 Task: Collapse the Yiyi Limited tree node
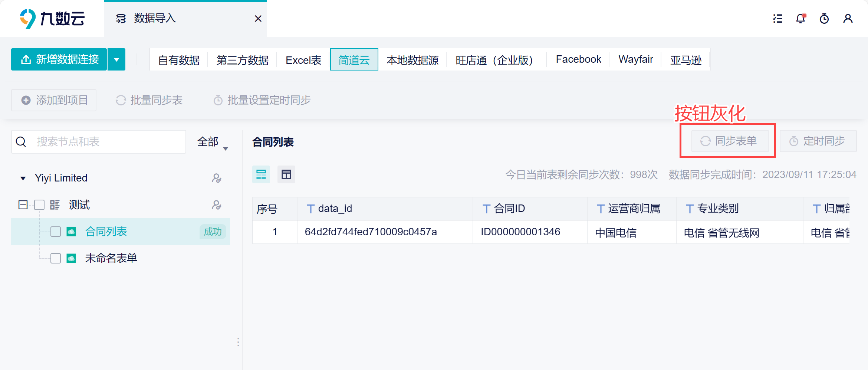[x=23, y=178]
